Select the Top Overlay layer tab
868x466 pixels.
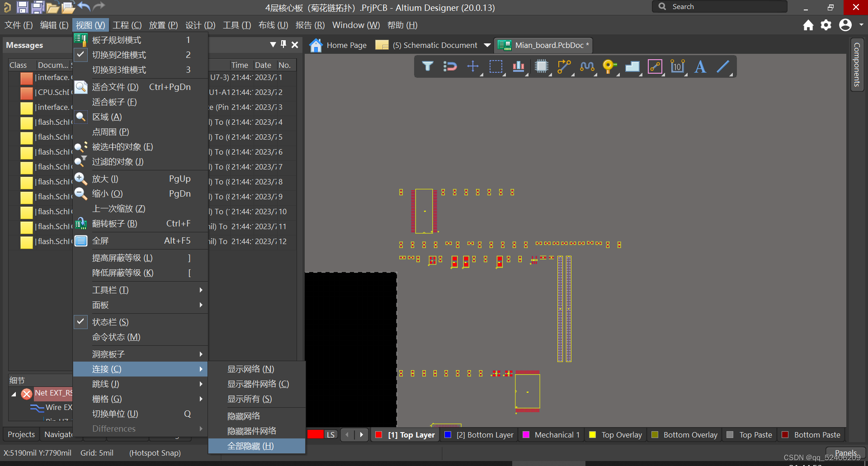[616, 435]
